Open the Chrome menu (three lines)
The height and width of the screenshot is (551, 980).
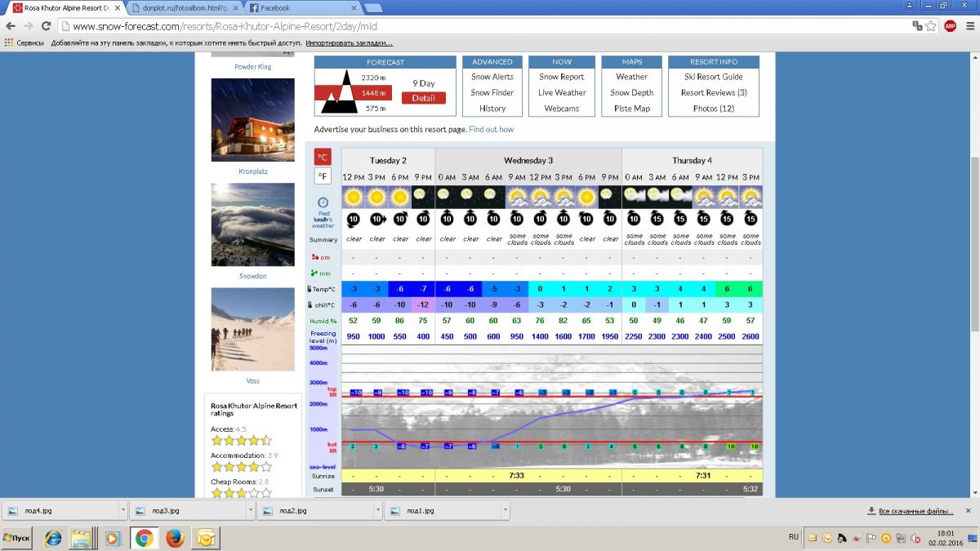tap(969, 26)
